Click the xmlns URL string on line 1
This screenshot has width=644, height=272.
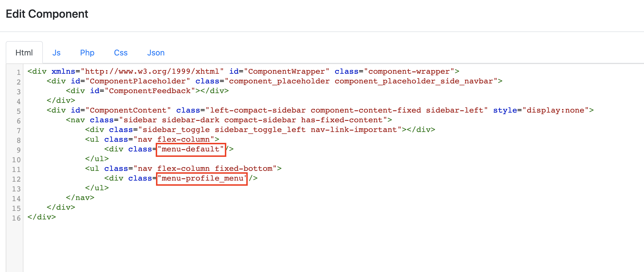tap(152, 71)
